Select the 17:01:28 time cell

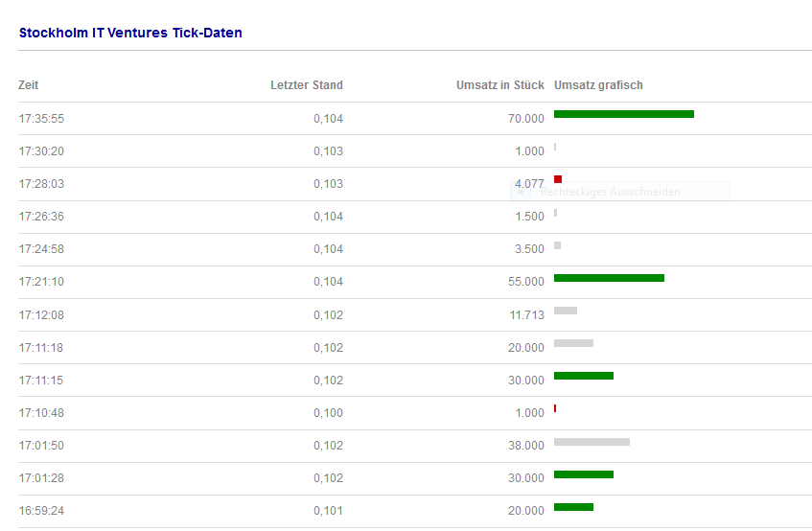pyautogui.click(x=41, y=477)
